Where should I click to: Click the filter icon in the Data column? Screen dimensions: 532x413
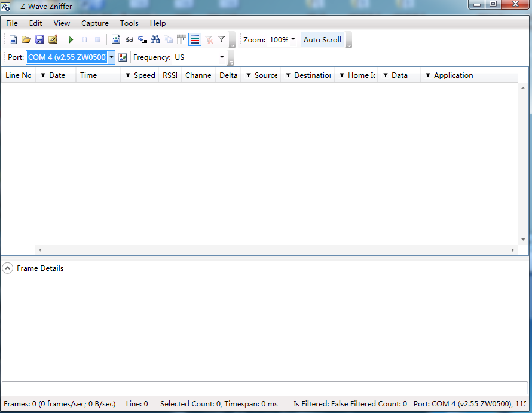[x=386, y=75]
